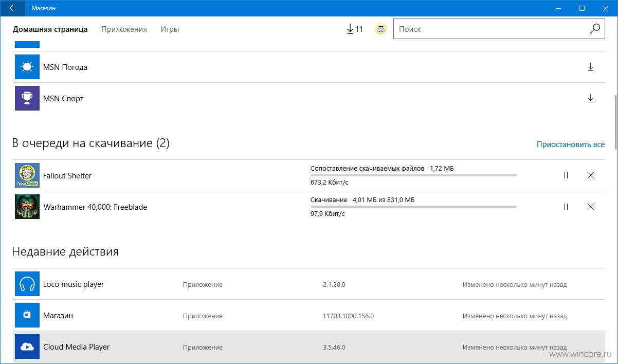The image size is (618, 364).
Task: Maximize the Магазин window
Action: (x=582, y=8)
